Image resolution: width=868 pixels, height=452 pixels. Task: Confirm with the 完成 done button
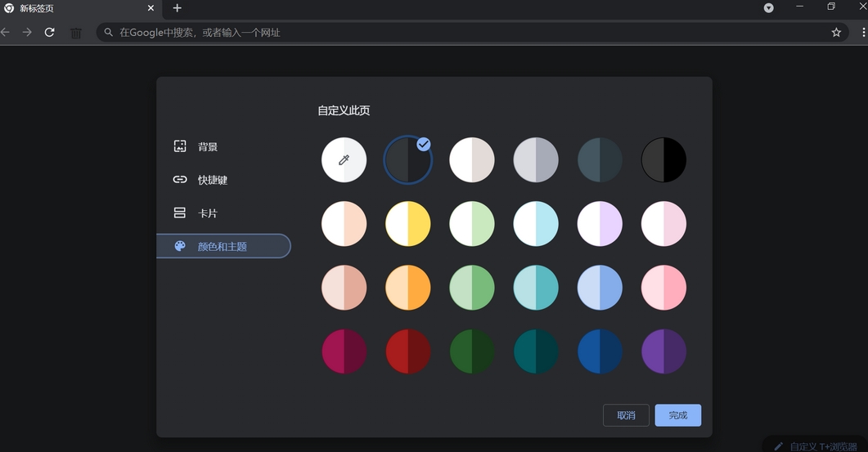677,415
